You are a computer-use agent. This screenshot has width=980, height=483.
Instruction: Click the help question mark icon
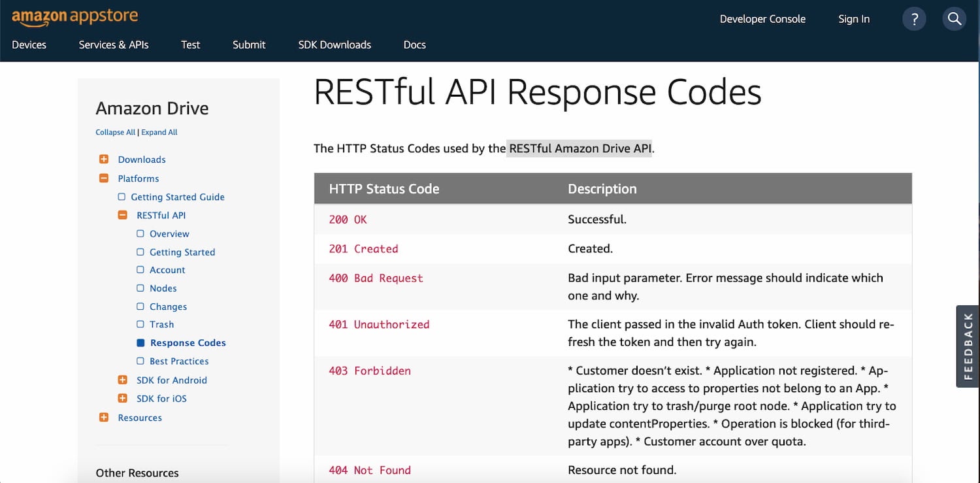(x=914, y=18)
